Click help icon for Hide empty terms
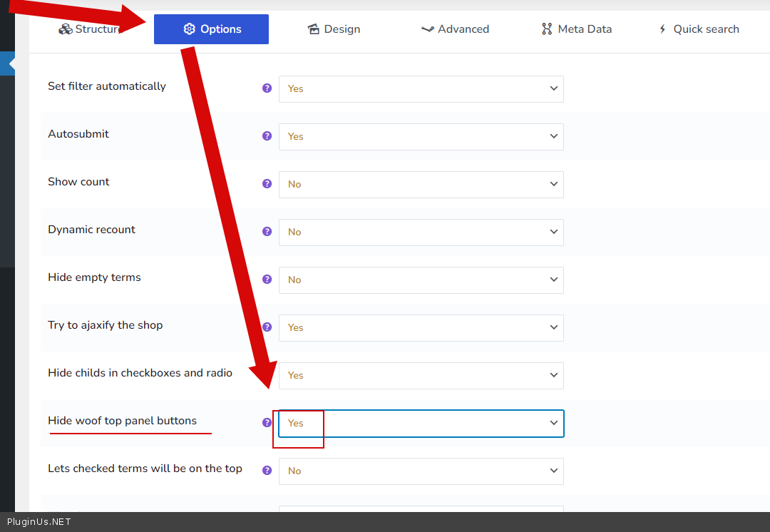This screenshot has height=532, width=770. point(267,280)
